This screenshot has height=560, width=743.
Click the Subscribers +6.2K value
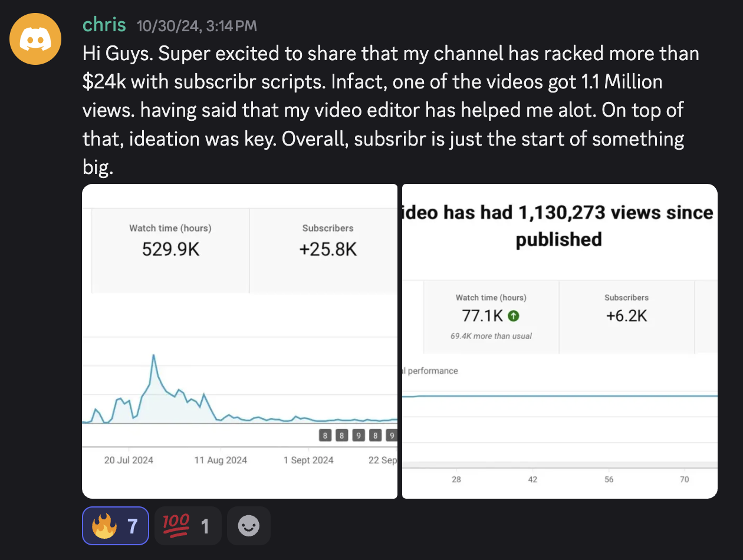(x=626, y=316)
